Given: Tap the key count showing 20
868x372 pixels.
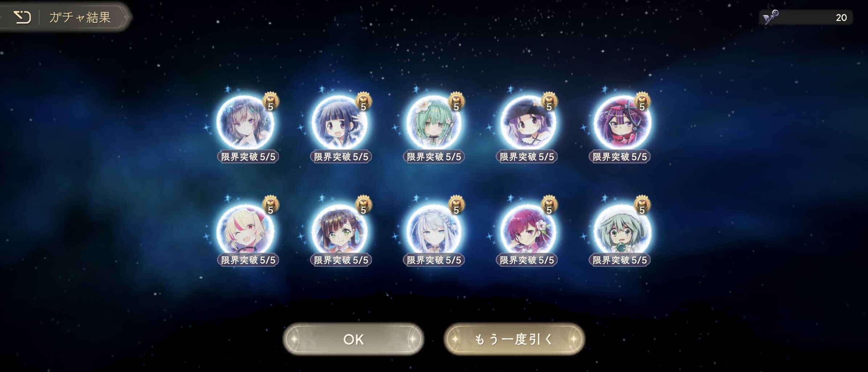Looking at the screenshot, I should (x=841, y=17).
